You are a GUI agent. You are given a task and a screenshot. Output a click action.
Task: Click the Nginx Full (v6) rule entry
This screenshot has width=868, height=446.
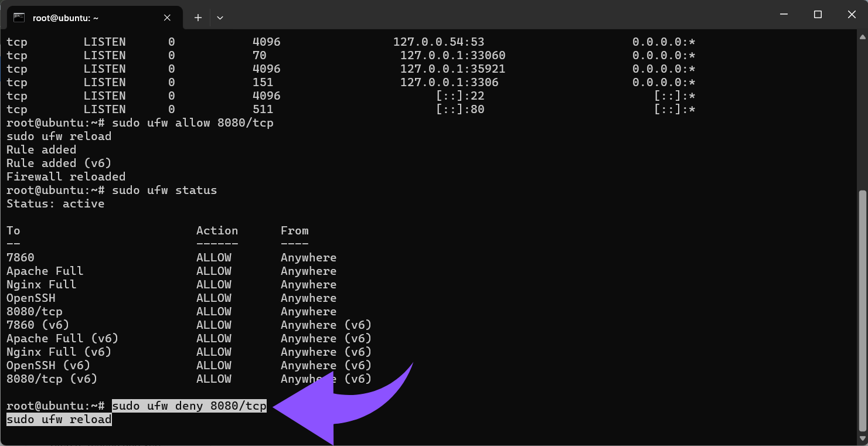(x=59, y=352)
